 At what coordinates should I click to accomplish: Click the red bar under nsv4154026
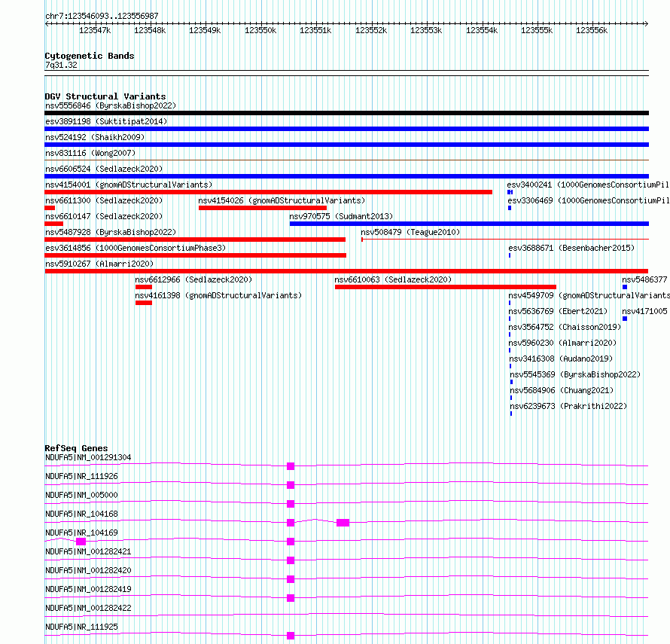pos(263,208)
